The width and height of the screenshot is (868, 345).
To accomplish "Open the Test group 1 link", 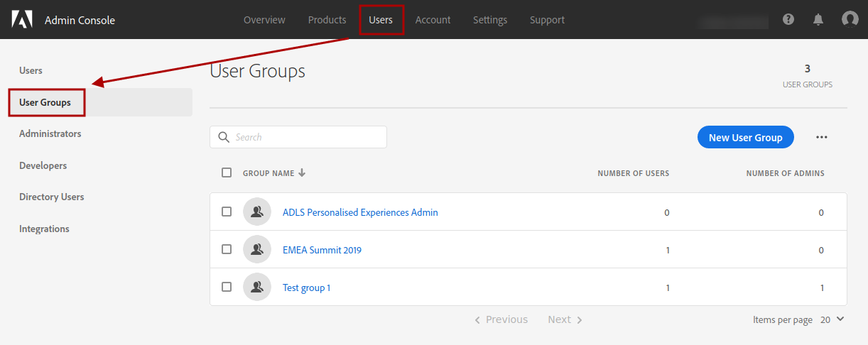I will click(306, 287).
